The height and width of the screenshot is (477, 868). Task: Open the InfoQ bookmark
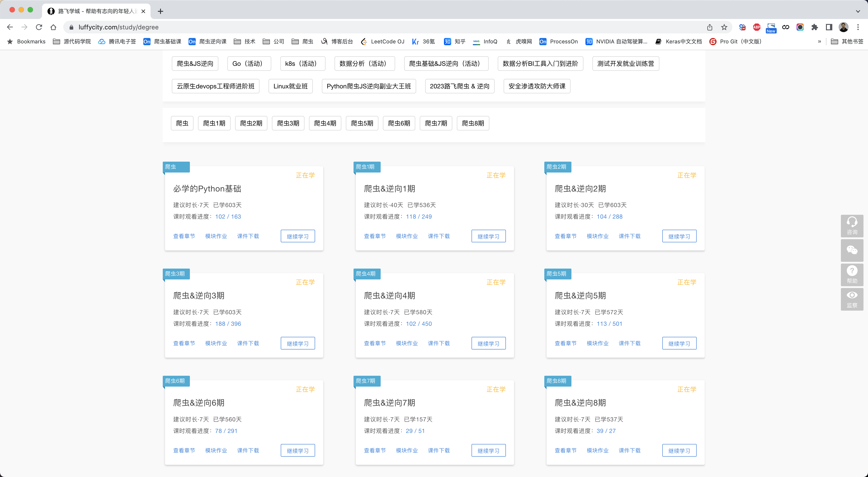(x=485, y=41)
